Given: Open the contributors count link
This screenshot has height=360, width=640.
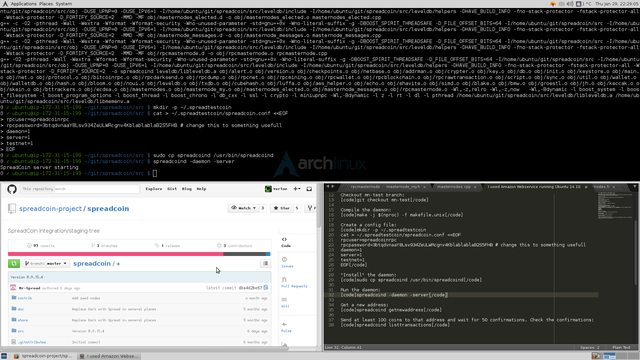Looking at the screenshot, I should pyautogui.click(x=235, y=246).
